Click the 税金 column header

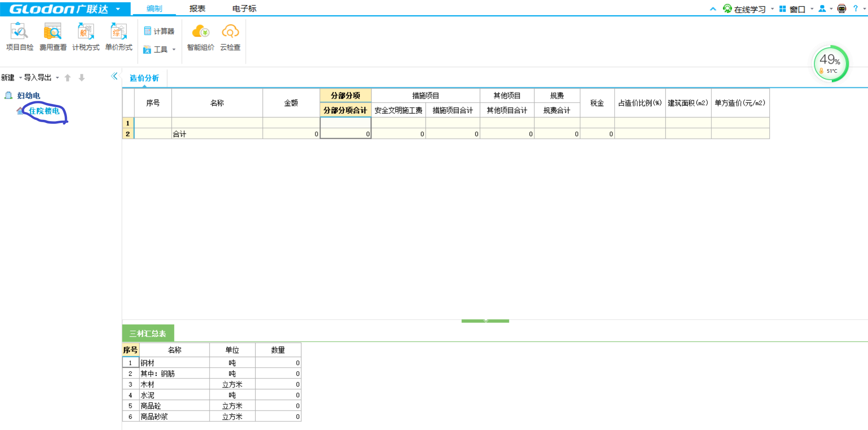point(597,103)
